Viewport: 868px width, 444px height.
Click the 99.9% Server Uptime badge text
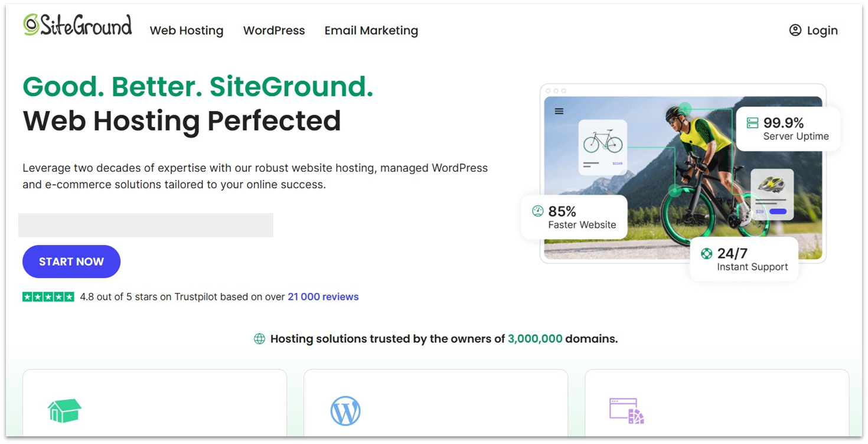pos(796,129)
